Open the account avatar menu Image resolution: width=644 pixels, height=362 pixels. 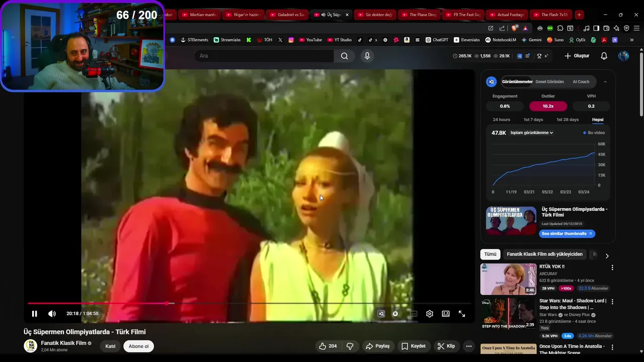point(623,56)
